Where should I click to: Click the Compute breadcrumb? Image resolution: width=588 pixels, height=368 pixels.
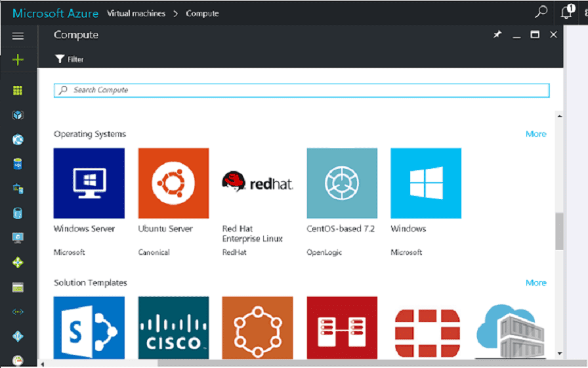click(x=202, y=14)
